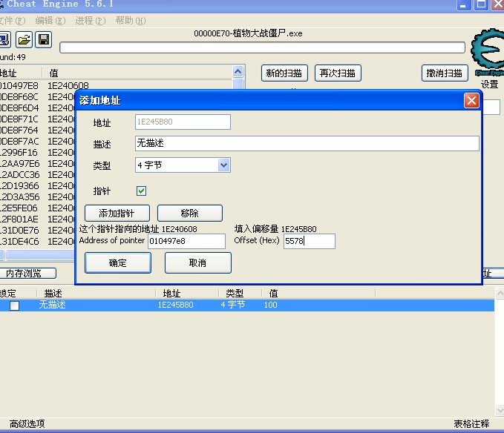This screenshot has width=504, height=433.
Task: Select result address 0DE8F68C
Action: (19, 97)
